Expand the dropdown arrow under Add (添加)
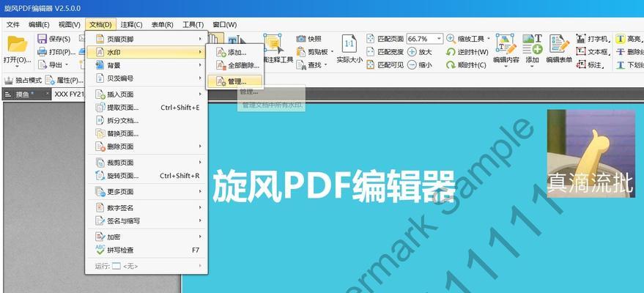 (533, 66)
